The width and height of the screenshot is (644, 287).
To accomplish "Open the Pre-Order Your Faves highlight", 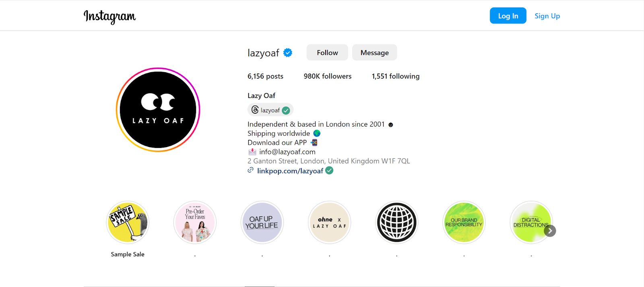I will (195, 223).
